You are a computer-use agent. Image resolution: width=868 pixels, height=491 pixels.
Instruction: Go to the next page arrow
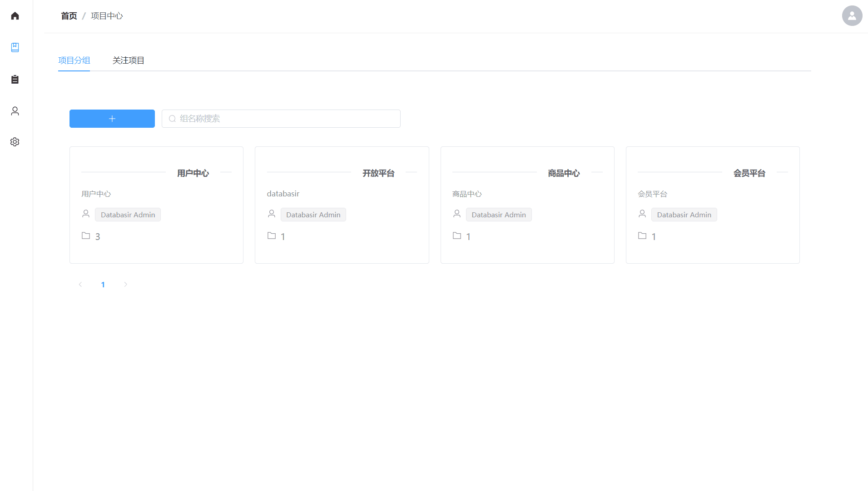pos(126,285)
